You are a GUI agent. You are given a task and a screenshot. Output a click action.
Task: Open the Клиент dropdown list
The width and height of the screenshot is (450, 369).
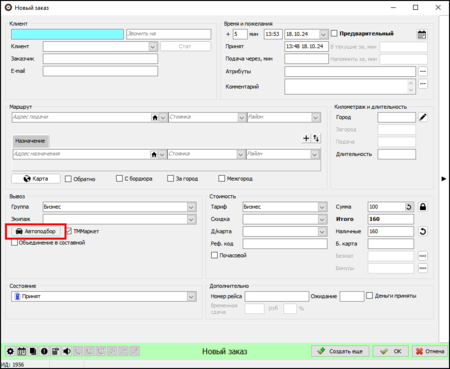[x=153, y=47]
